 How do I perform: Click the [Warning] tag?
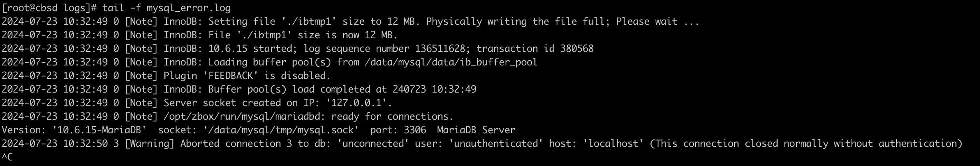(150, 144)
